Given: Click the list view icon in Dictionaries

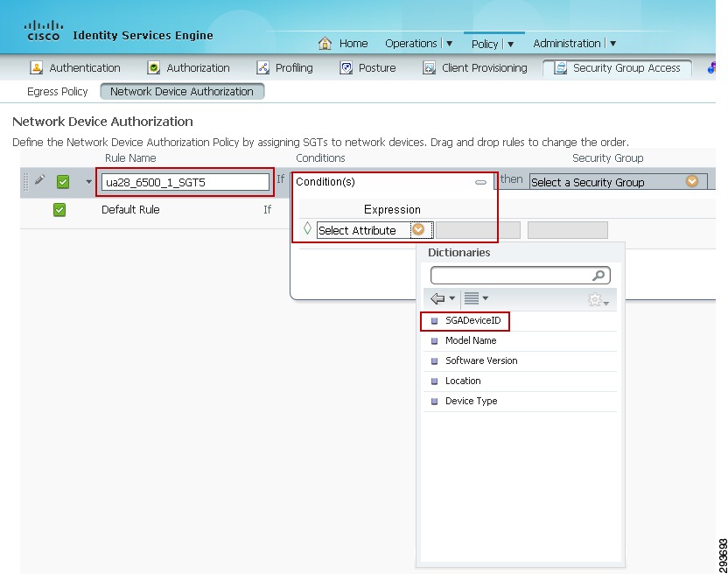Looking at the screenshot, I should click(472, 298).
